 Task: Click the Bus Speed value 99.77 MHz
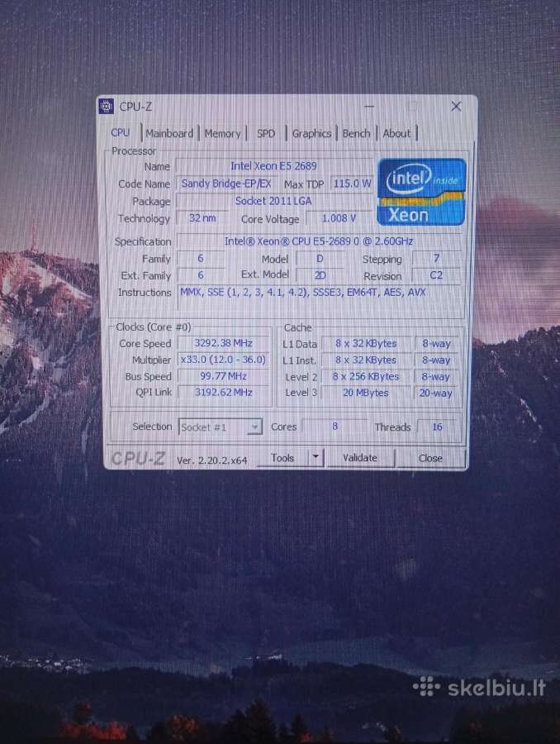(223, 376)
